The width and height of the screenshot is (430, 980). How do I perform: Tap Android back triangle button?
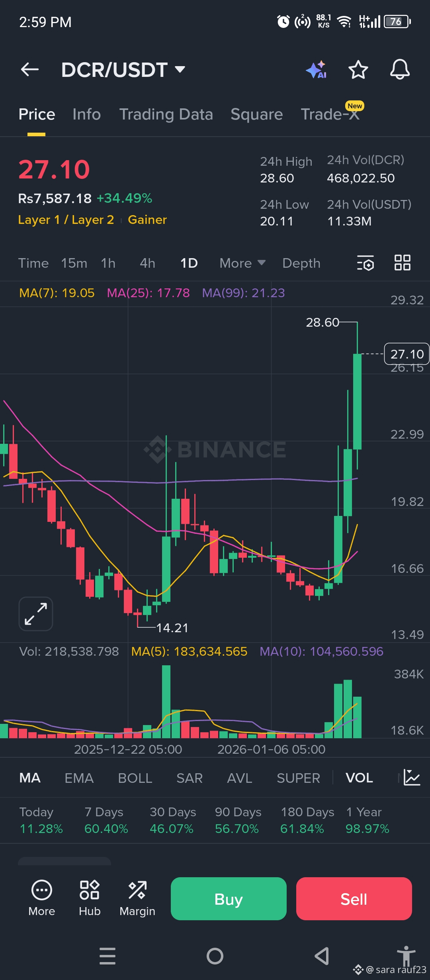[322, 956]
